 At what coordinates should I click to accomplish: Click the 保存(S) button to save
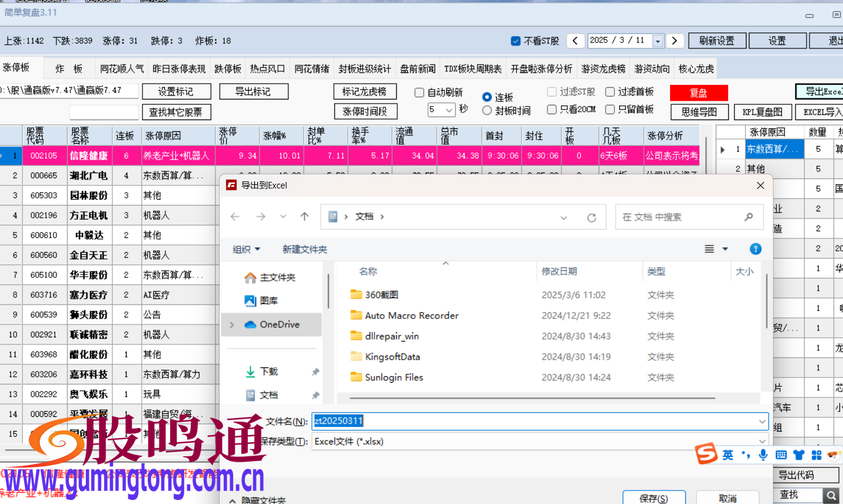pos(653,498)
